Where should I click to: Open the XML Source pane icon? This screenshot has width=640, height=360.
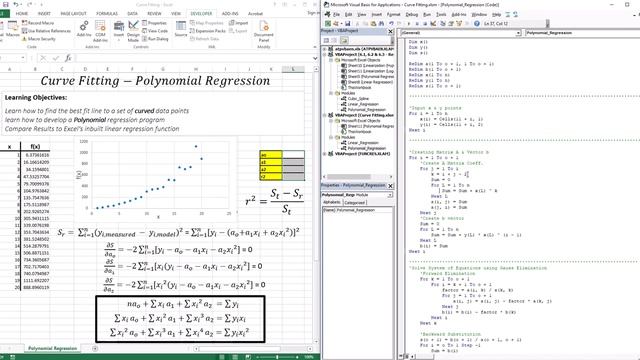click(x=180, y=29)
